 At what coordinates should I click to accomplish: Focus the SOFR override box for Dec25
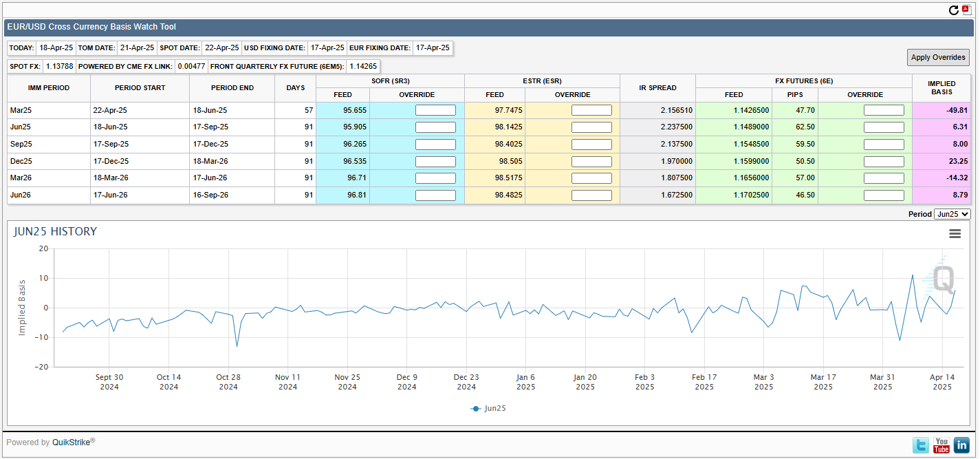click(435, 161)
